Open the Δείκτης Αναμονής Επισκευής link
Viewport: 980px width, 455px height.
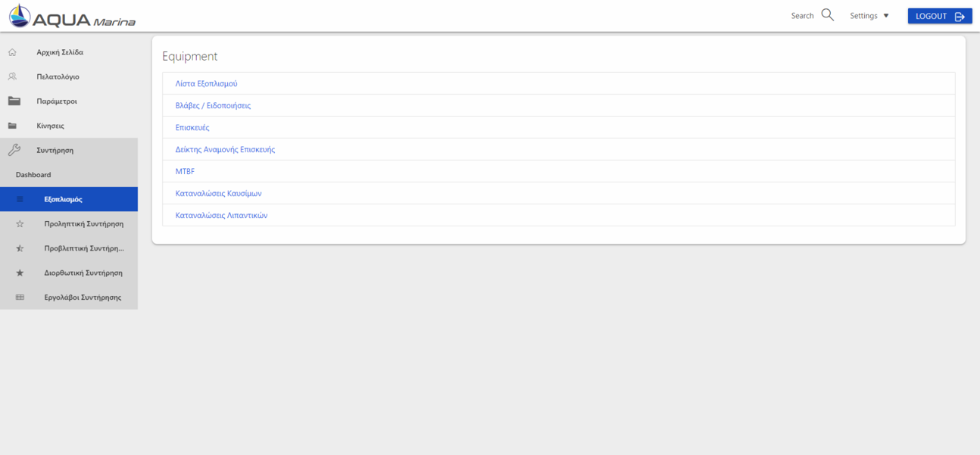225,149
